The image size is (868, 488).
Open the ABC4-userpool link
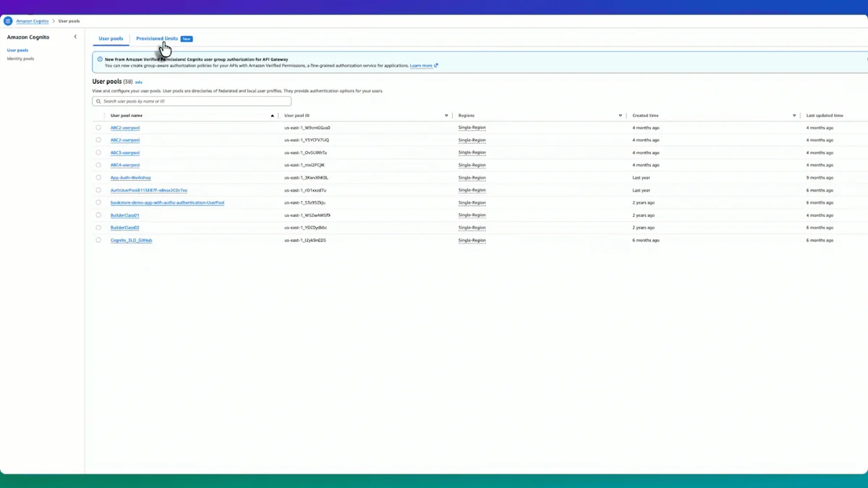tap(125, 165)
